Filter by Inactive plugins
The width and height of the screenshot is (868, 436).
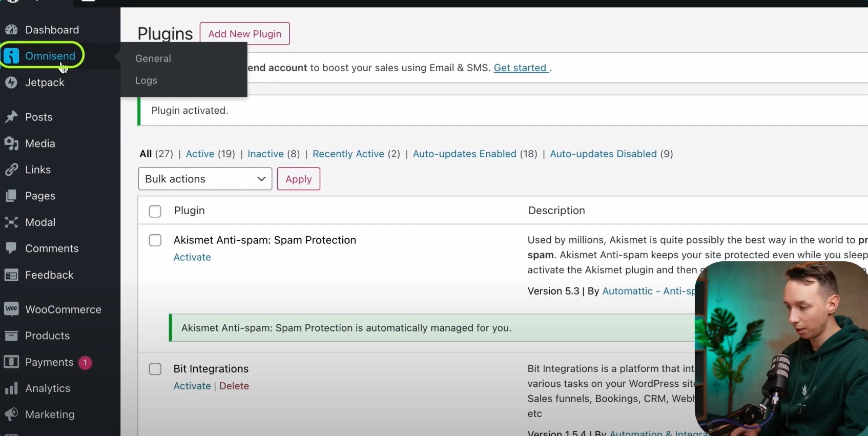click(265, 154)
